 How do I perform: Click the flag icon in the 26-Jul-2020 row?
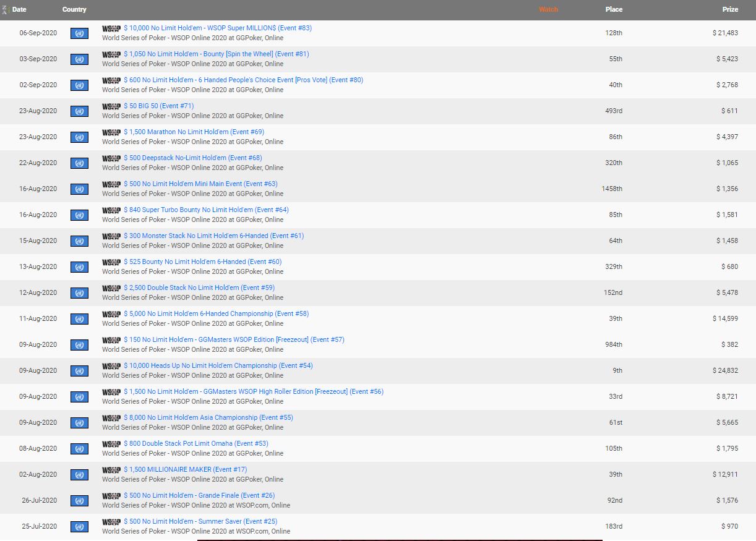79,501
